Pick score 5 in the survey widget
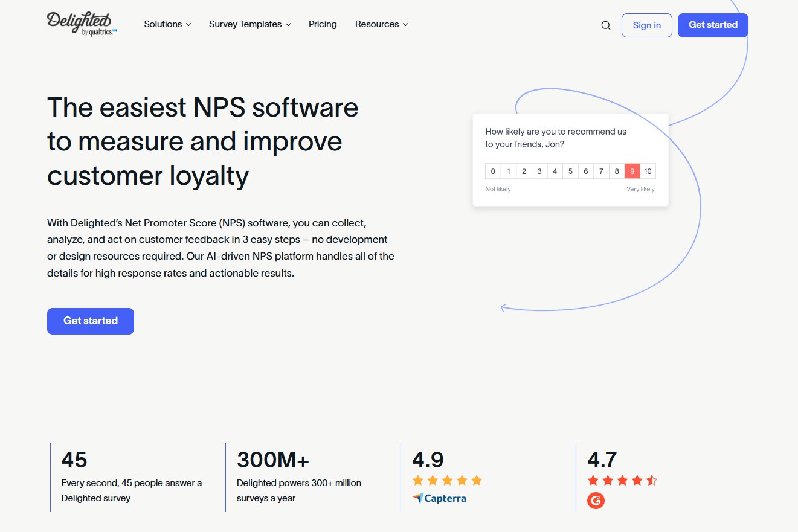The image size is (798, 532). (x=570, y=171)
